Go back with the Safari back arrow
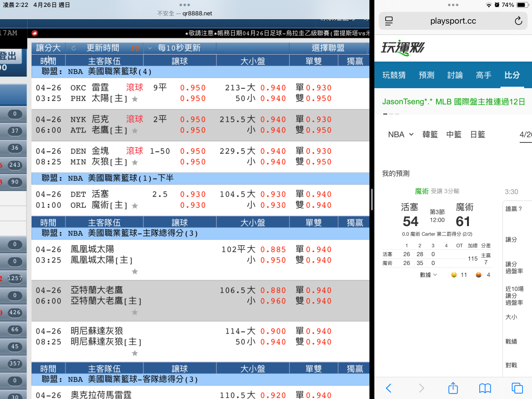 click(x=389, y=388)
